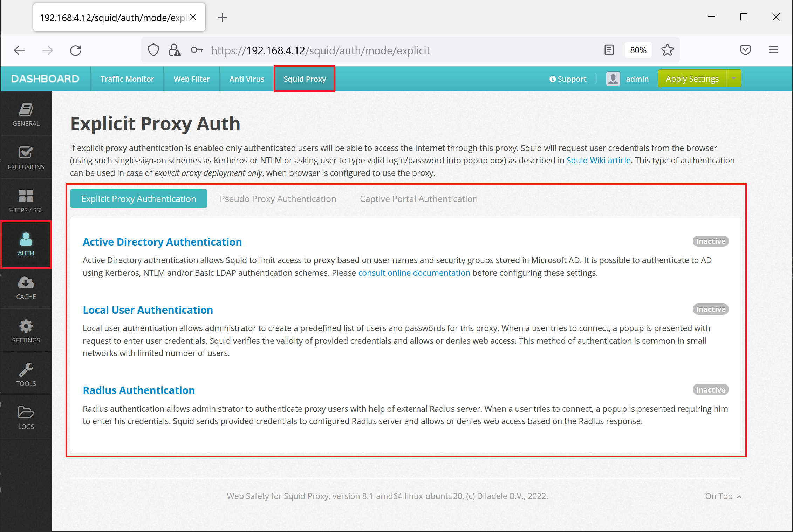Expand Local User Authentication section
This screenshot has width=793, height=532.
[147, 309]
